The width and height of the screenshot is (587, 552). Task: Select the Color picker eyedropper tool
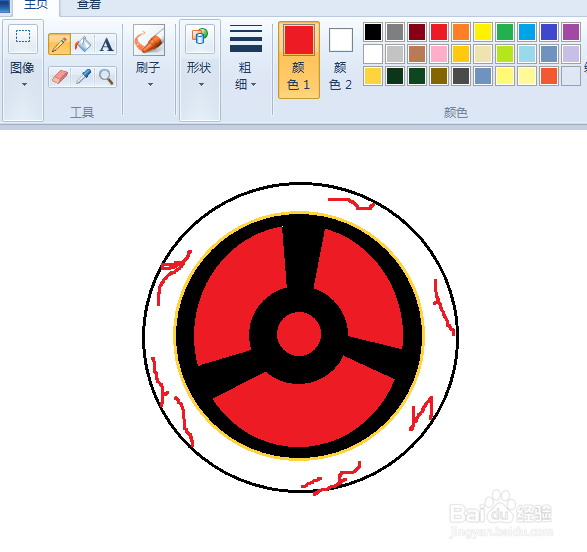(83, 77)
